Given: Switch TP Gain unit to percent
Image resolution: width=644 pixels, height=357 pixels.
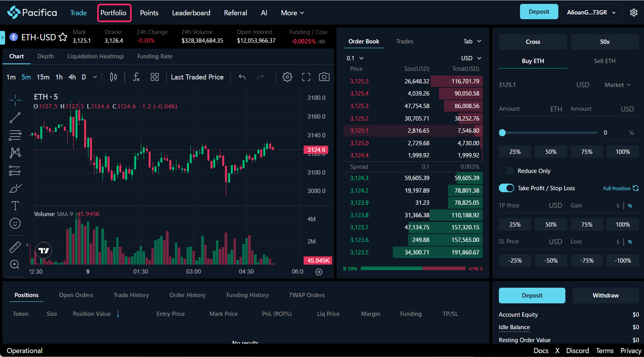Looking at the screenshot, I should point(630,206).
